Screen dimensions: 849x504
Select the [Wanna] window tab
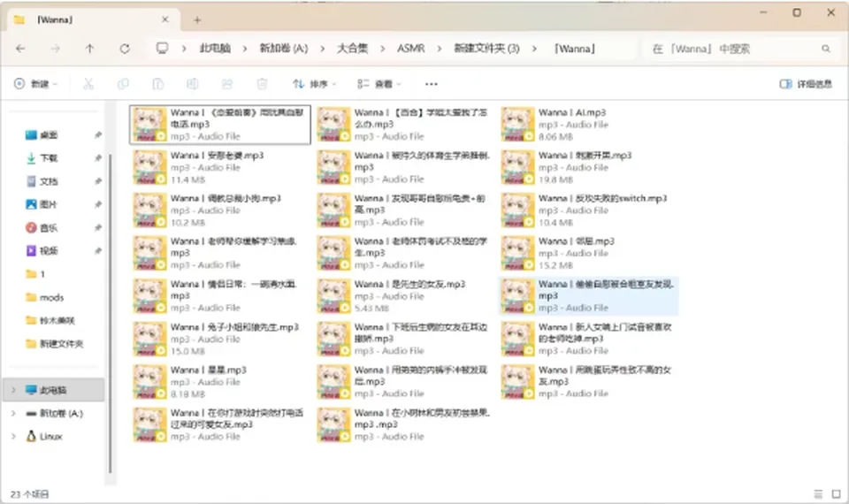92,19
